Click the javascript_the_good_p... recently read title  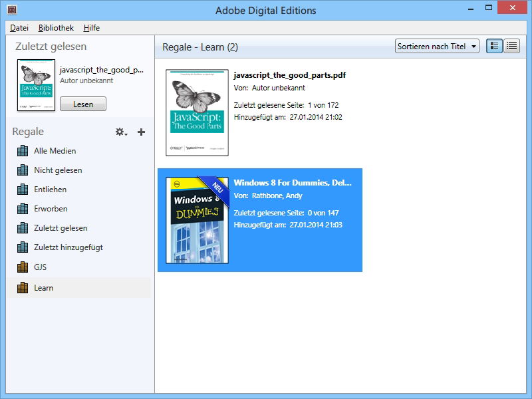(102, 70)
